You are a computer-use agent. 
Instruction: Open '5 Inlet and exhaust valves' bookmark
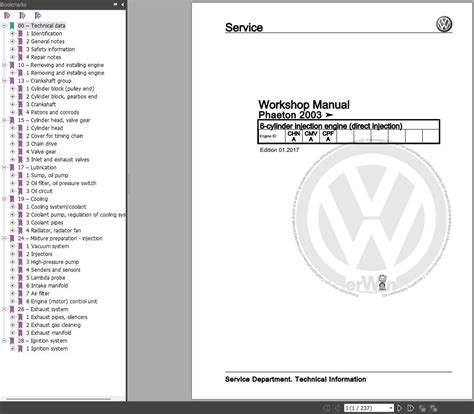58,160
